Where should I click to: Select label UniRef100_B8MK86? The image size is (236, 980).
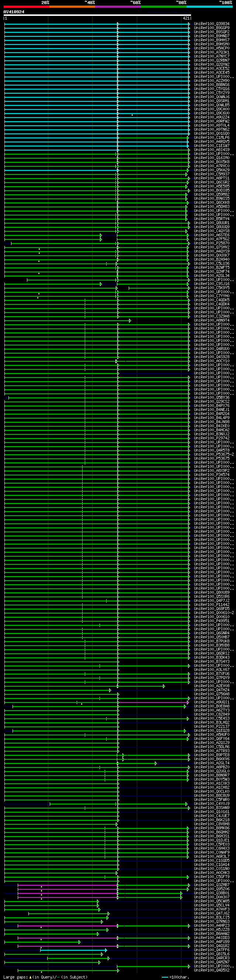pos(212,828)
